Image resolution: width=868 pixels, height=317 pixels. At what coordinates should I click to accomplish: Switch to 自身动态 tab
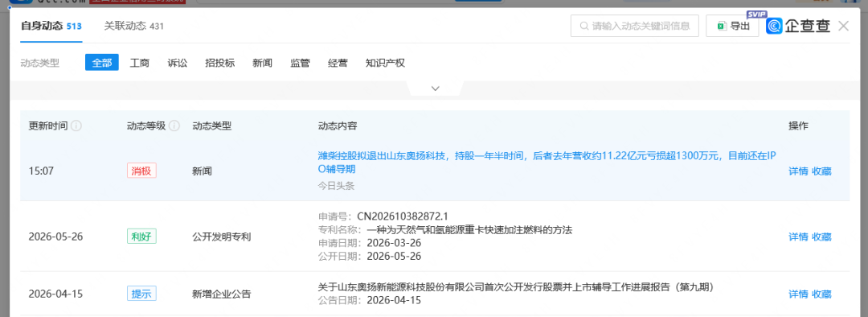pos(51,26)
